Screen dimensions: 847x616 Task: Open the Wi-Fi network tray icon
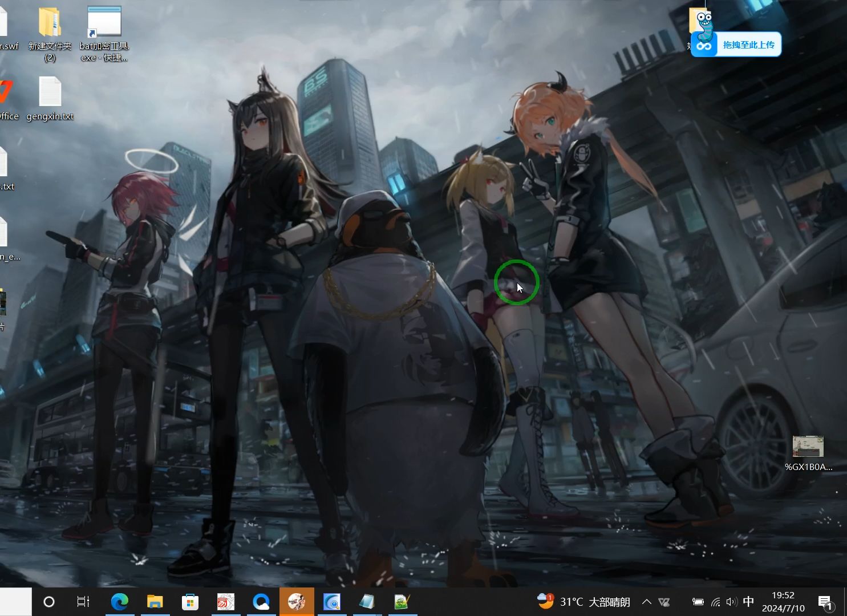tap(716, 602)
